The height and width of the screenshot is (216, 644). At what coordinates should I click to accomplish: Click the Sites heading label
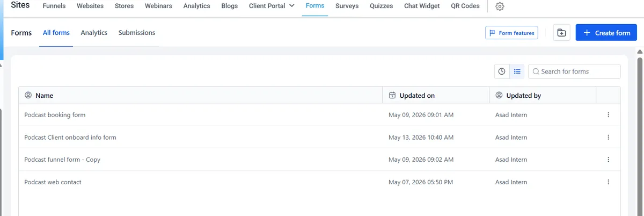click(x=20, y=5)
